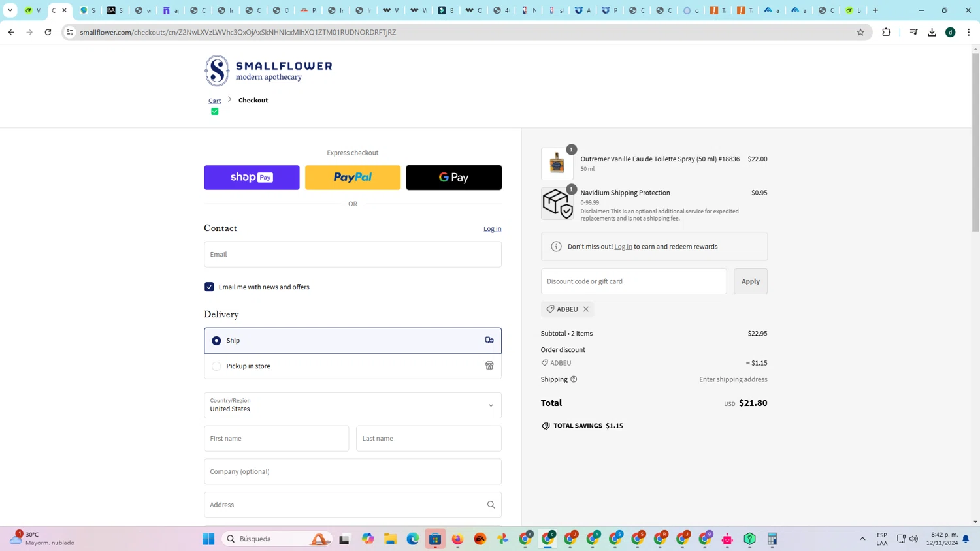Close the active checkout tab
This screenshot has width=980, height=551.
point(64,10)
